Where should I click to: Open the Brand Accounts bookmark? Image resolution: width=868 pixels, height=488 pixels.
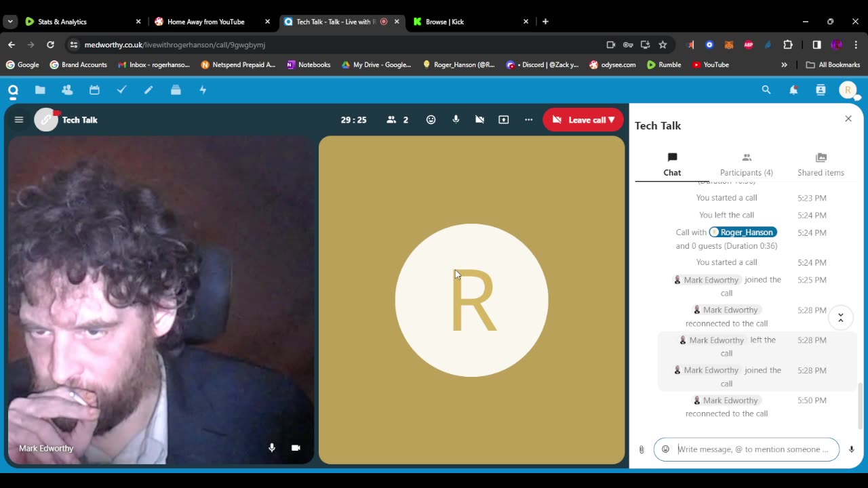tap(78, 65)
